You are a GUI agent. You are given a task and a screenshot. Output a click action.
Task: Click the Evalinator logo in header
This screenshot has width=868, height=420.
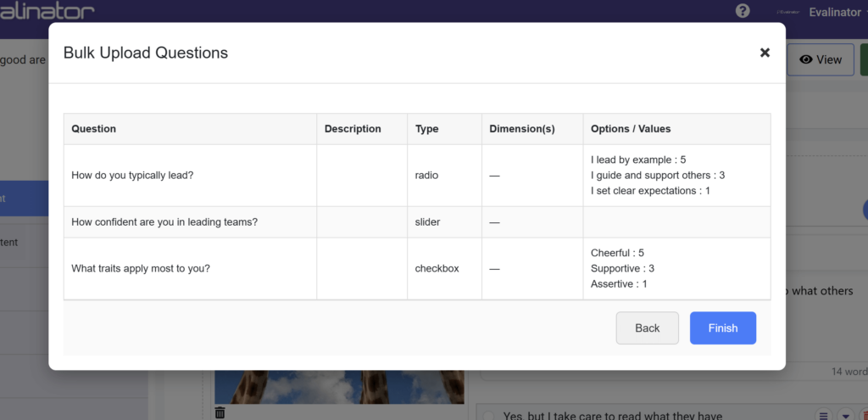pos(47,11)
